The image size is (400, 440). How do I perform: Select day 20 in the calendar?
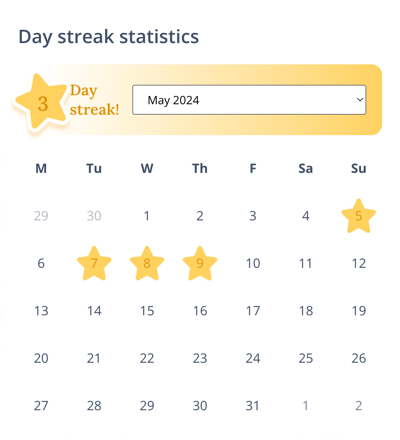41,358
